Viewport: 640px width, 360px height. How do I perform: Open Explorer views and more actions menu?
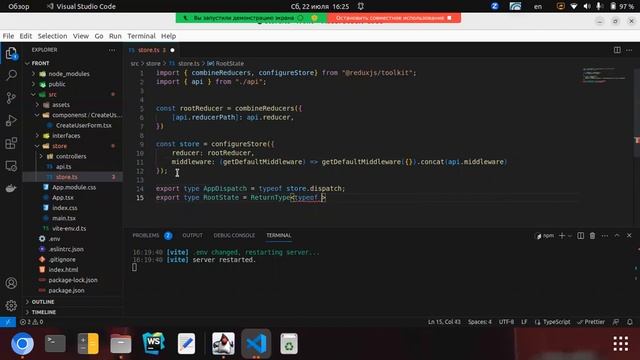point(112,50)
